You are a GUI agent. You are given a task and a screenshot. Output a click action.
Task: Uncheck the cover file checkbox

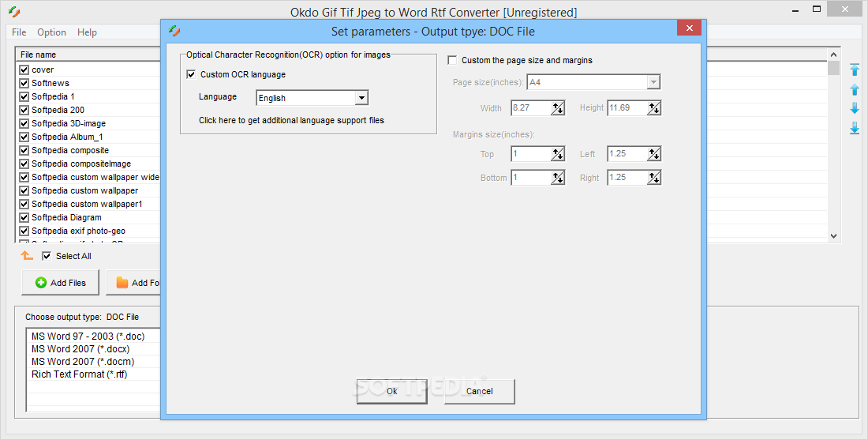pyautogui.click(x=24, y=70)
